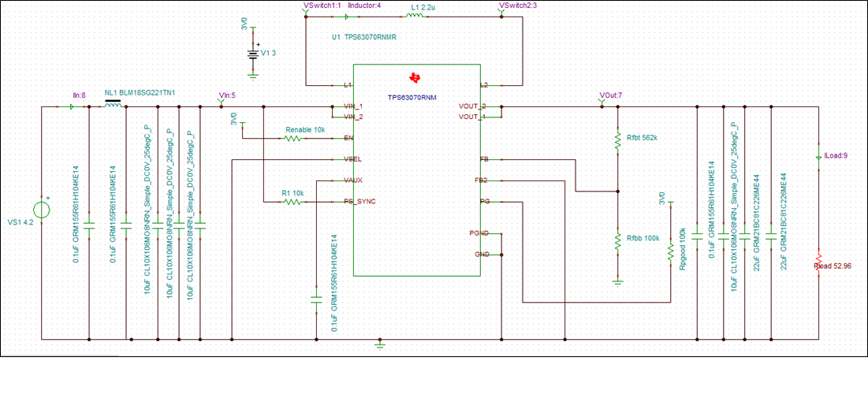Screen dimensions: 868x417
Task: Click the 3V0 label left of Renable
Action: [x=234, y=118]
